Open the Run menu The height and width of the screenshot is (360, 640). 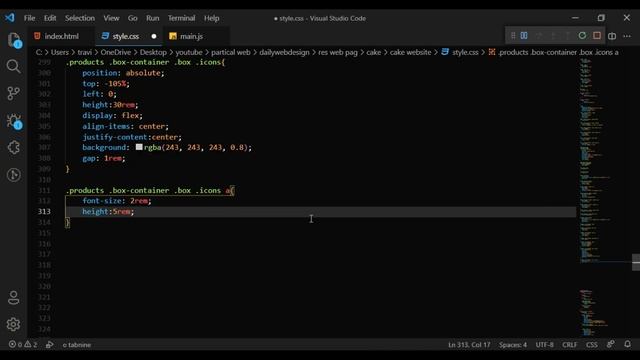(x=153, y=18)
